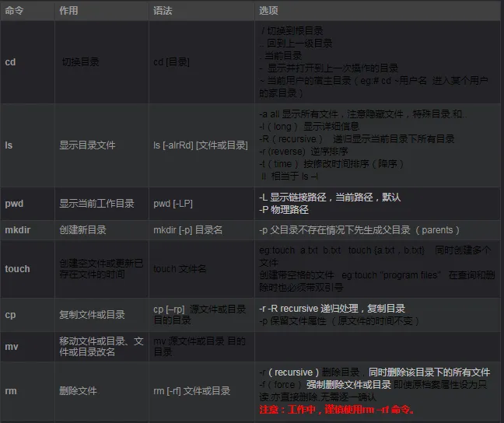Select the ls command cell
Screen dimensions: 504x423
(27, 145)
